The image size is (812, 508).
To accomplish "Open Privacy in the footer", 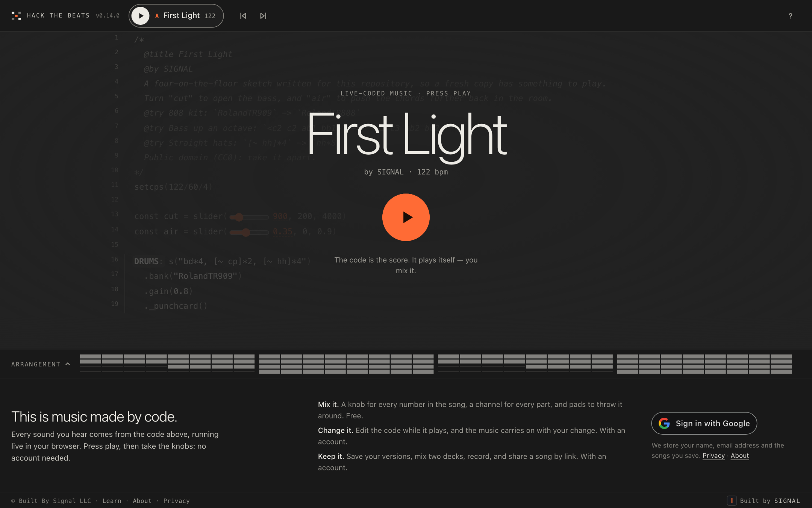I will 176,501.
